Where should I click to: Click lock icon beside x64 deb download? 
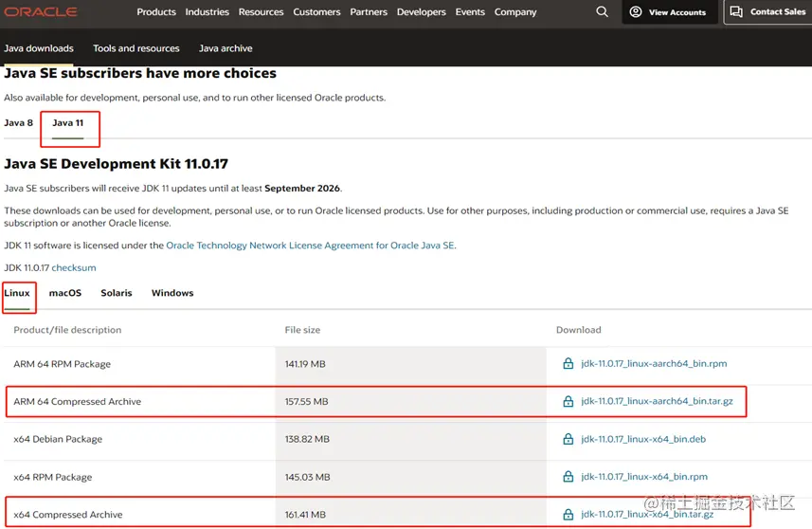click(x=568, y=440)
